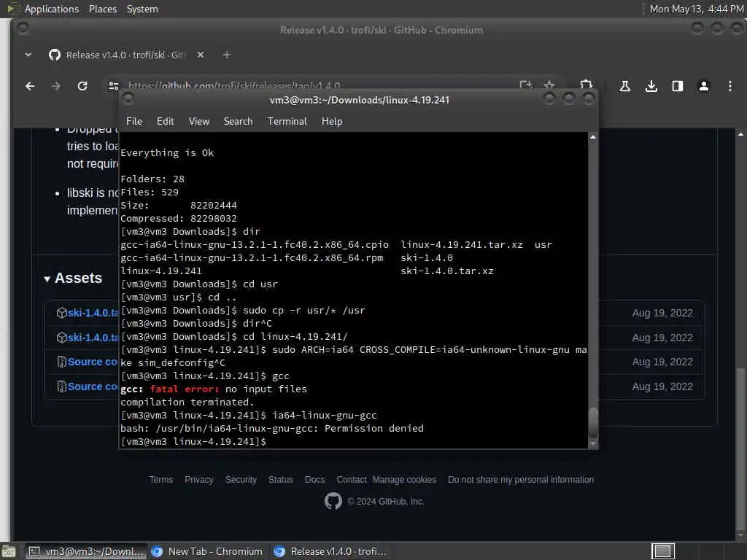Open GitHub Security footer link
Viewport: 747px width, 560px height.
pyautogui.click(x=241, y=480)
